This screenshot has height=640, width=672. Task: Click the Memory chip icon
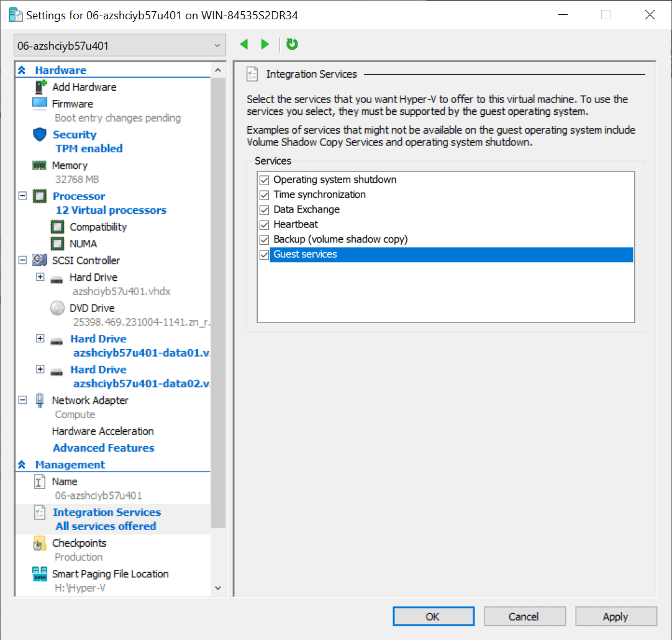[39, 165]
